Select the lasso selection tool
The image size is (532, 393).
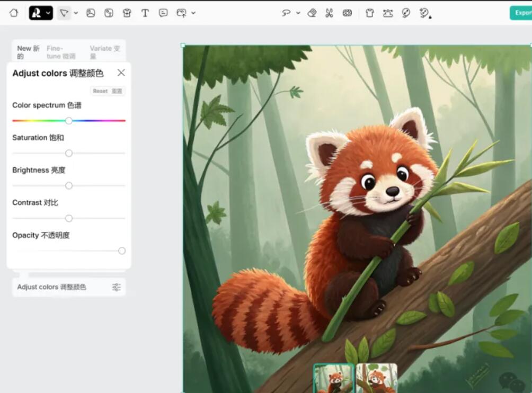pyautogui.click(x=287, y=13)
